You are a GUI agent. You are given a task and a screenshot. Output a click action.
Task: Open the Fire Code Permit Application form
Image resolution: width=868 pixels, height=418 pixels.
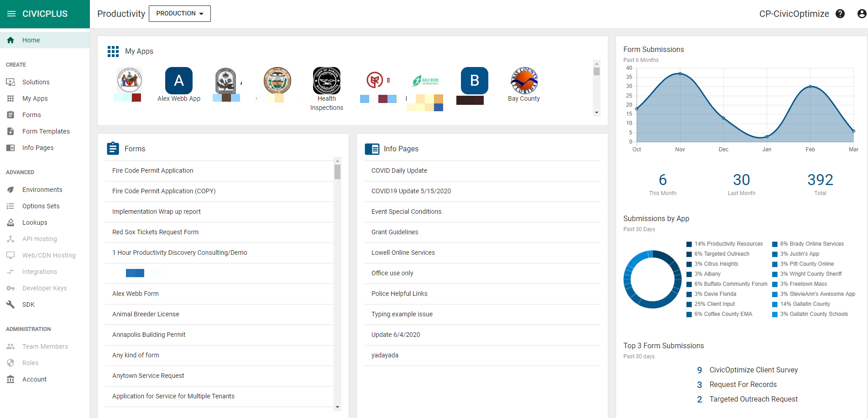tap(219, 171)
